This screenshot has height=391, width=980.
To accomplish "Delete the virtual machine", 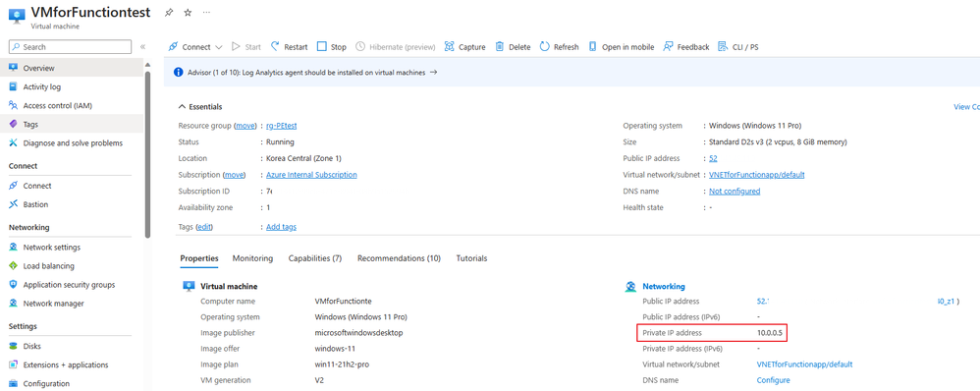I will point(513,47).
